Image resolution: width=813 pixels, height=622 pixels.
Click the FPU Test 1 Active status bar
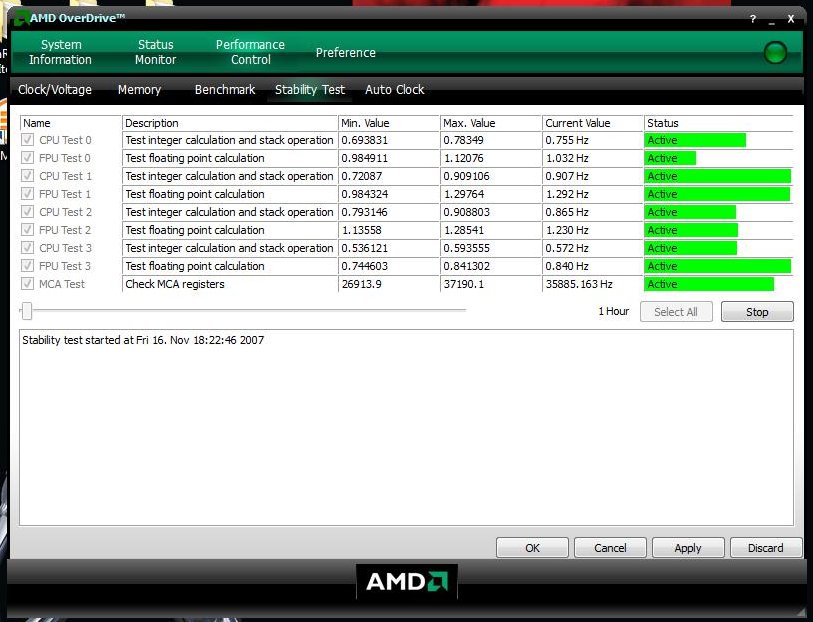click(718, 194)
